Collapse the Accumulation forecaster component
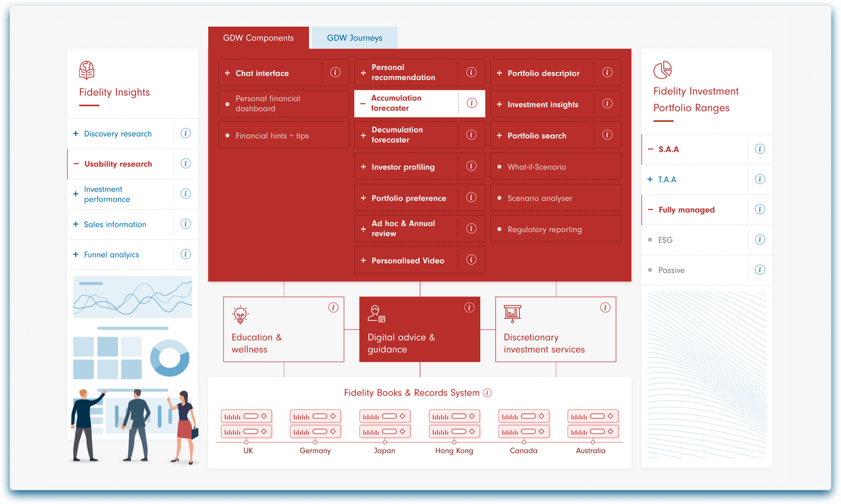The width and height of the screenshot is (841, 504). 363,104
